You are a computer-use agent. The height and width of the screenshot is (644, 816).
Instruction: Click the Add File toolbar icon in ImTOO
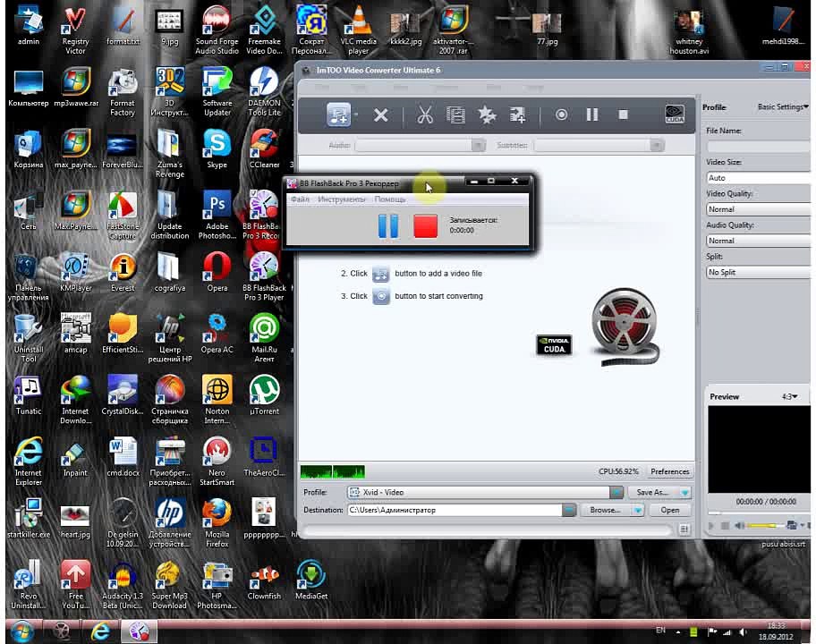pos(339,115)
